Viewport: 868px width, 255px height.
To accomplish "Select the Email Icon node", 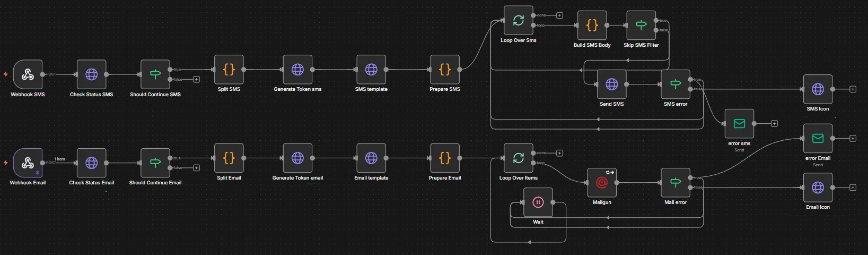I will pyautogui.click(x=818, y=188).
